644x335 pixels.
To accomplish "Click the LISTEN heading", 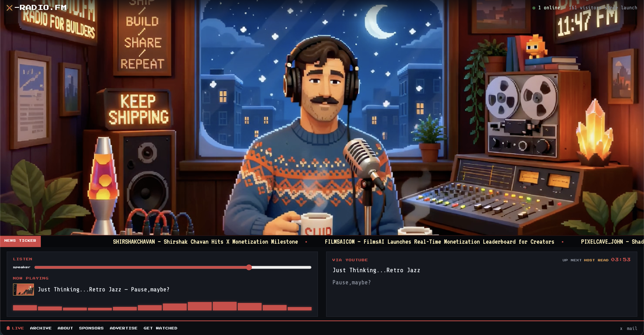I will click(23, 259).
